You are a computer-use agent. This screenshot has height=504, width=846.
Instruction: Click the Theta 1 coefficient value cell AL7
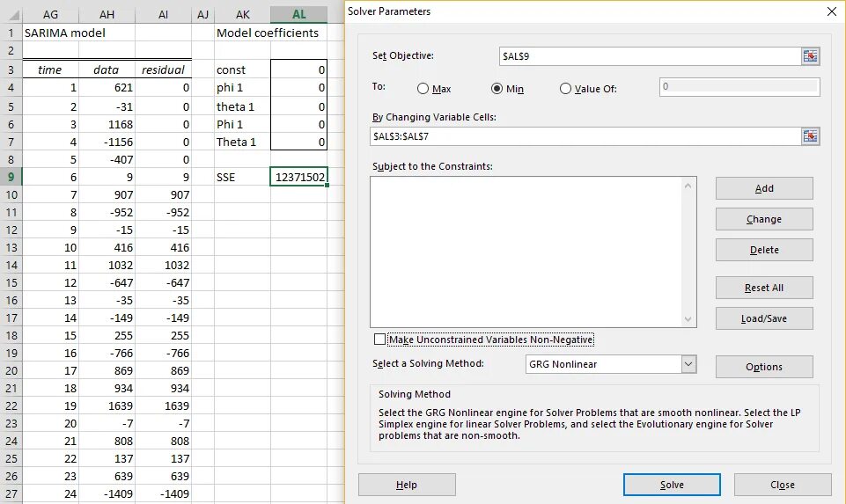pyautogui.click(x=299, y=142)
